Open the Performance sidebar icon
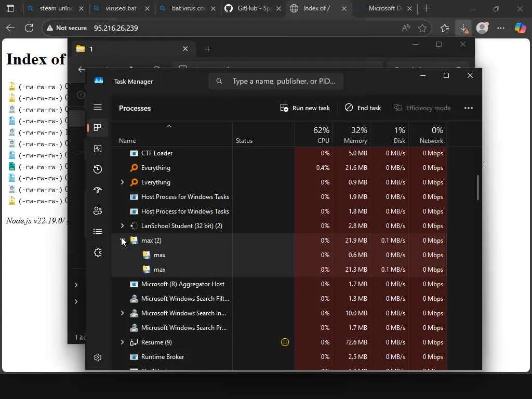Viewport: 532px width, 399px height. pos(98,149)
